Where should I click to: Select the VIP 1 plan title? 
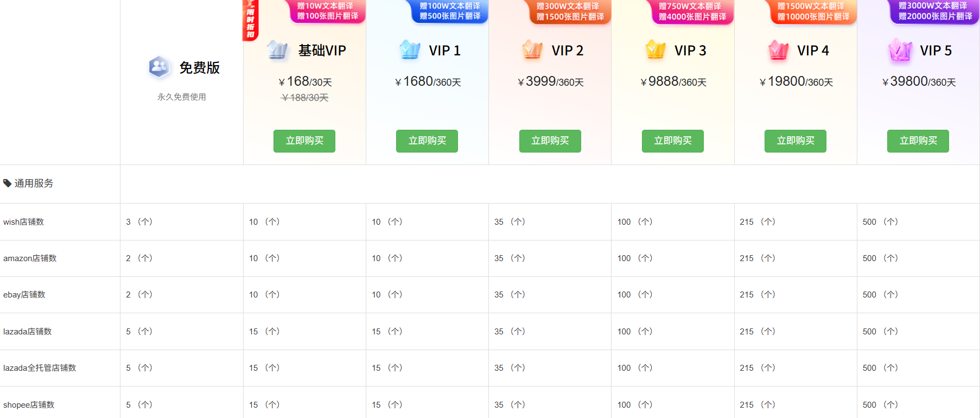pyautogui.click(x=445, y=50)
